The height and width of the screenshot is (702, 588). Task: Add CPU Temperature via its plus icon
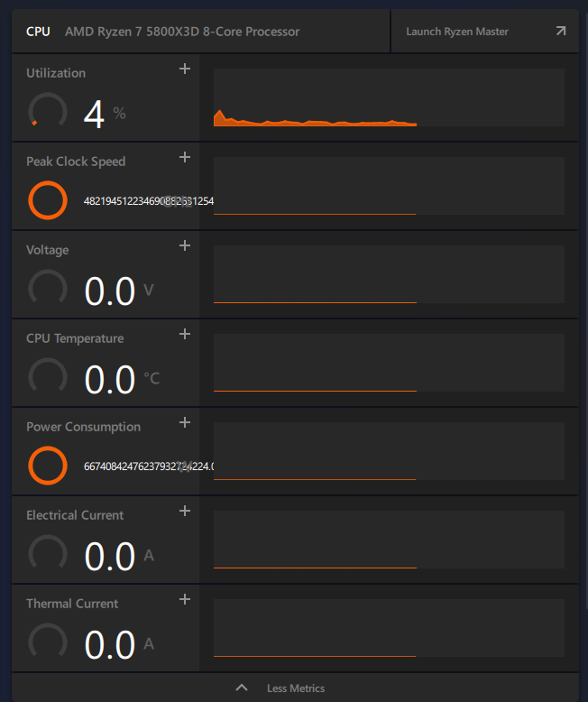coord(185,334)
